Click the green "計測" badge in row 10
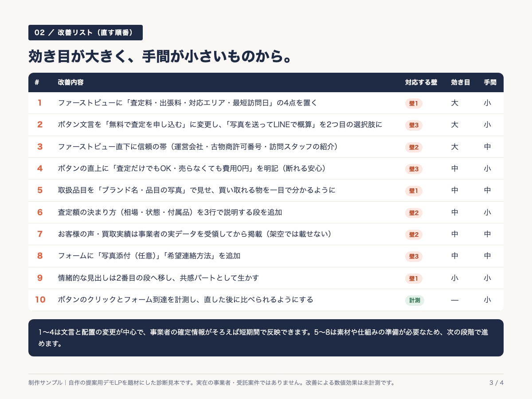This screenshot has width=532, height=399. [415, 300]
